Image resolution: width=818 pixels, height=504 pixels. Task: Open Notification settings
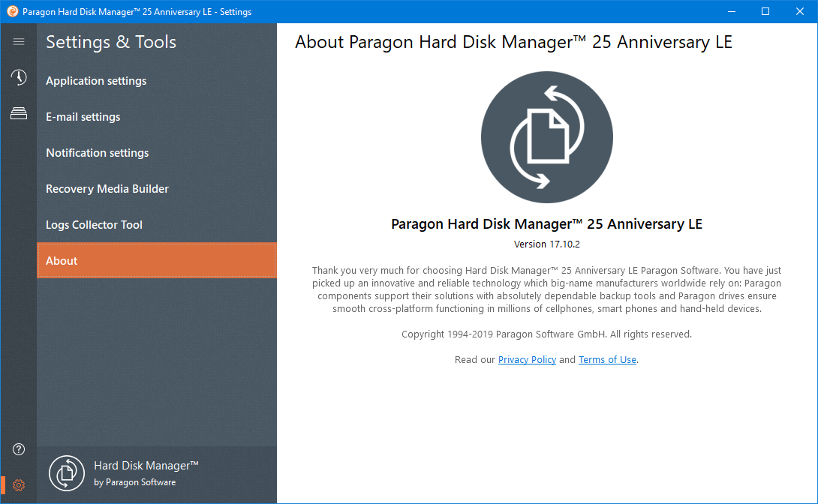(157, 153)
